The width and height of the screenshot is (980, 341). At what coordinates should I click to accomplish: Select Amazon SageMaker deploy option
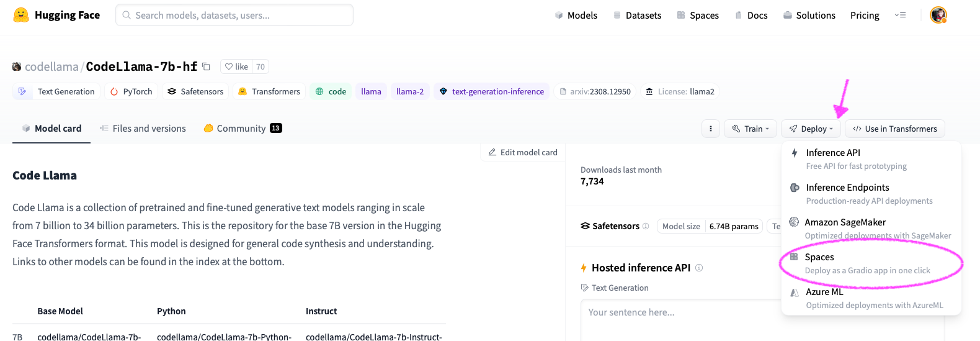(x=845, y=222)
